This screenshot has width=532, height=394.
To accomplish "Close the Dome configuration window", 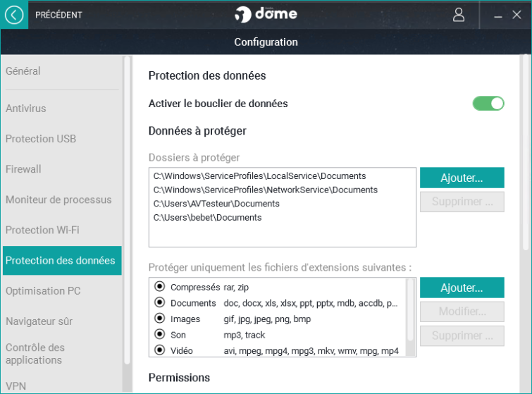I will [x=517, y=15].
